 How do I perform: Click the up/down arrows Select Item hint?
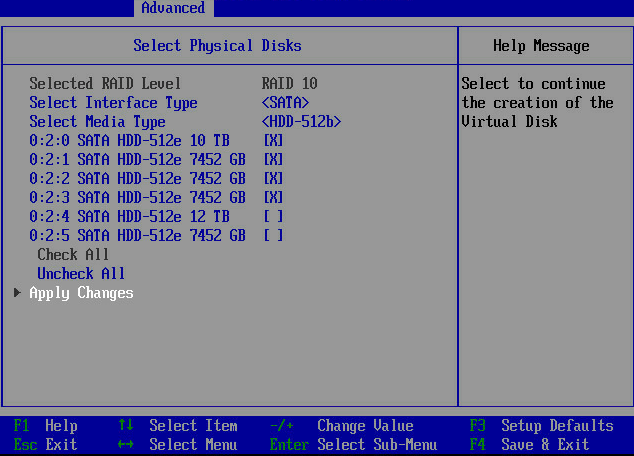178,425
